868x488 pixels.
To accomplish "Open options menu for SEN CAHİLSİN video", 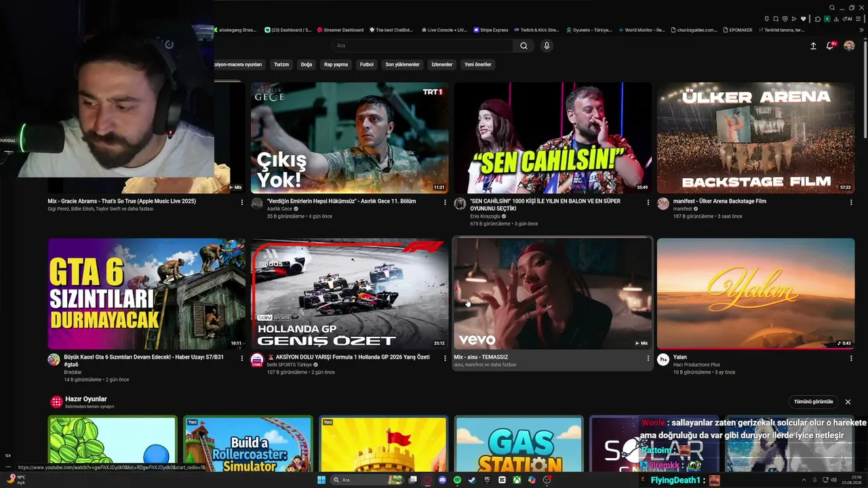I will coord(648,202).
